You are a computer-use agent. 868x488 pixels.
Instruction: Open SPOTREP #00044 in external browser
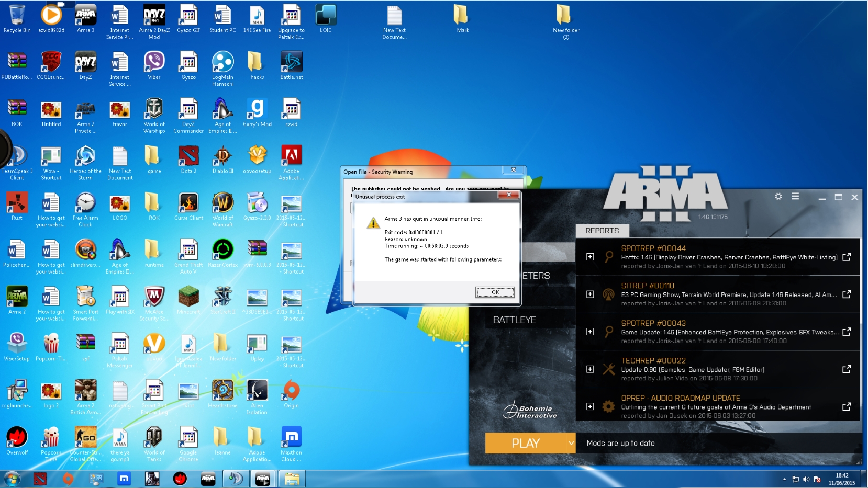847,257
